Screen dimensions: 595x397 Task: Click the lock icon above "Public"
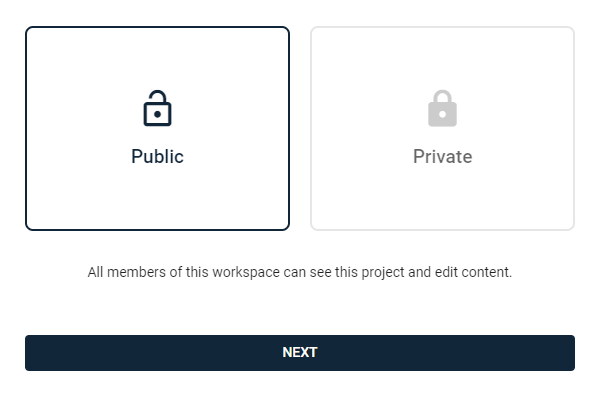click(157, 108)
